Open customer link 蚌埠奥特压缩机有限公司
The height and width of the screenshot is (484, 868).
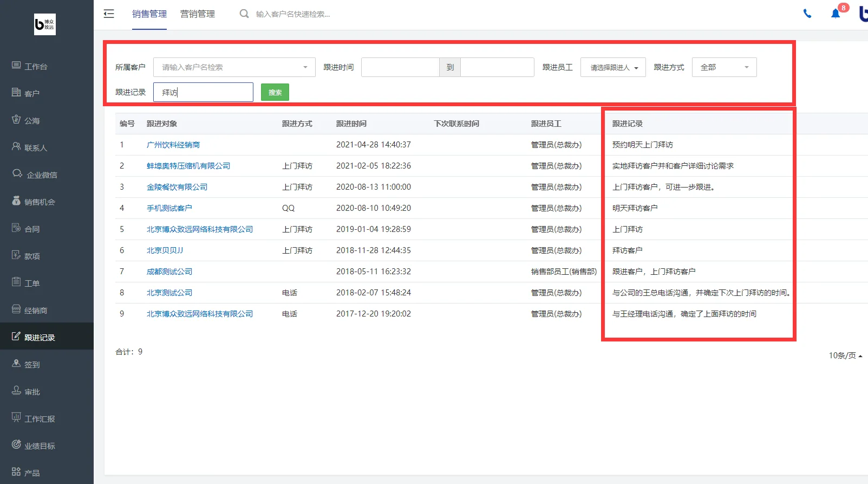188,166
